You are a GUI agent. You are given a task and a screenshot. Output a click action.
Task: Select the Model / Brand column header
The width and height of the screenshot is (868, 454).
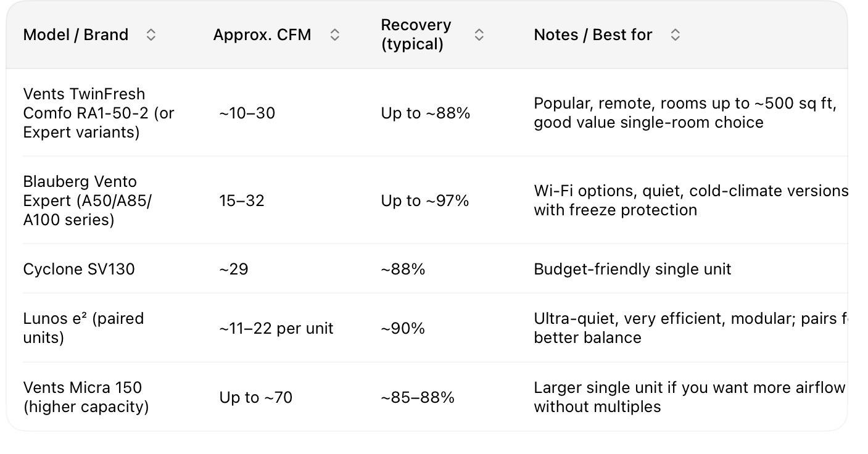click(76, 35)
